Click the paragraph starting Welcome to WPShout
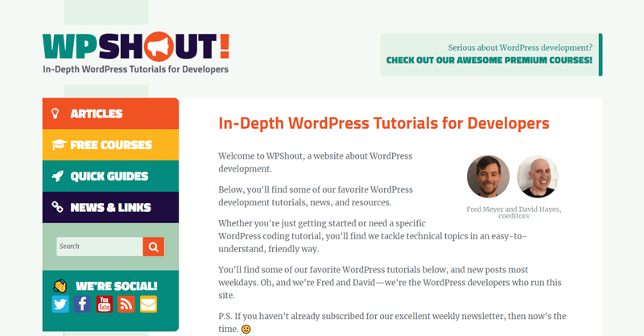Image resolution: width=644 pixels, height=336 pixels. (x=315, y=163)
